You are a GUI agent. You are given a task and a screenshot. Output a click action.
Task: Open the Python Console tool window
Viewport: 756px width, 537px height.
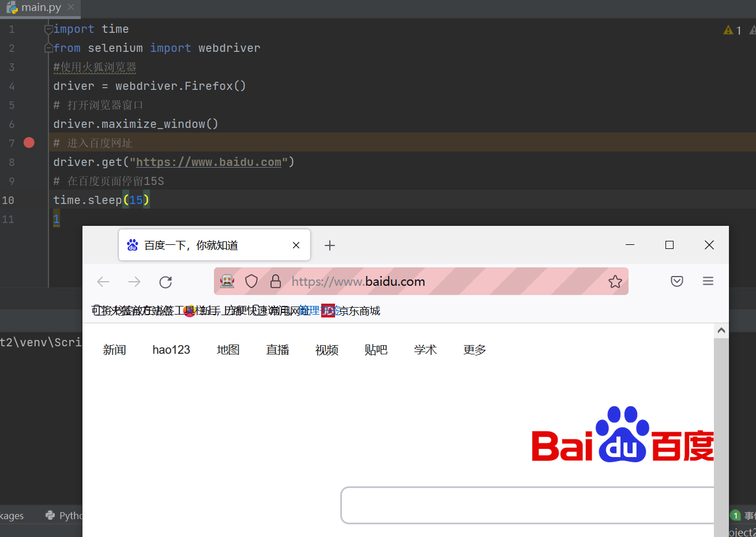point(65,516)
